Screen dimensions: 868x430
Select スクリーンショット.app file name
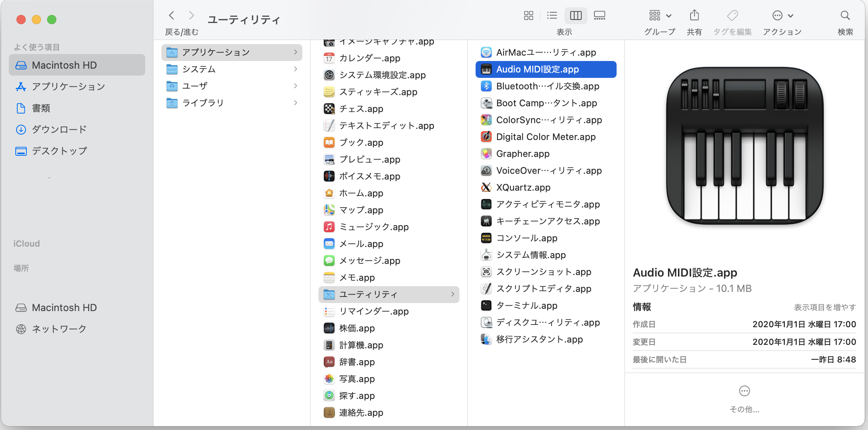[544, 272]
